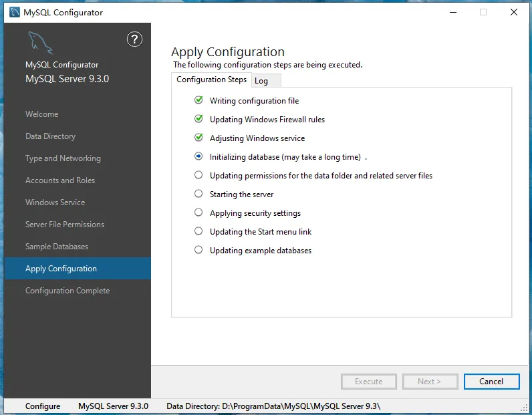Click green checkmark beside Updating Windows Firewall rules
Screen dimensions: 532x415
point(198,119)
